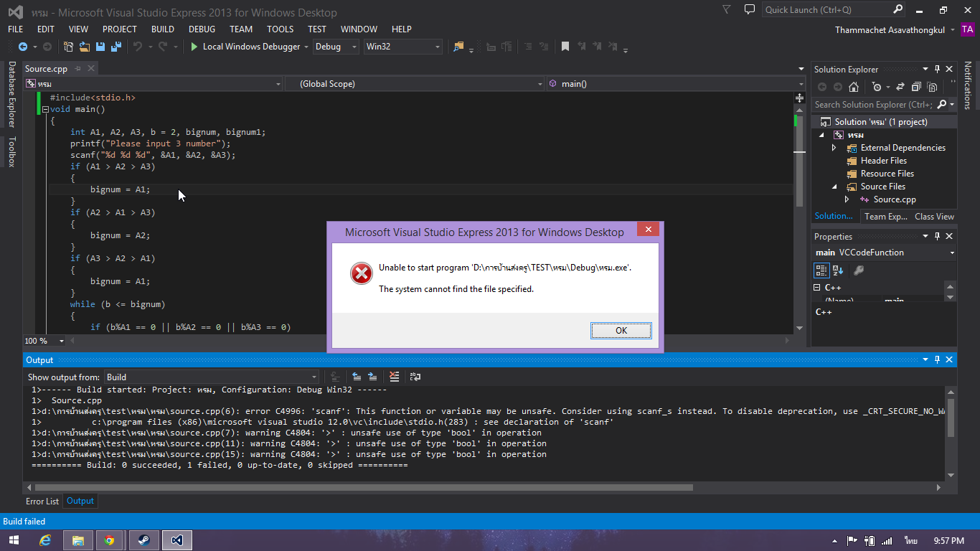Open the WINDOW menu

click(x=359, y=29)
